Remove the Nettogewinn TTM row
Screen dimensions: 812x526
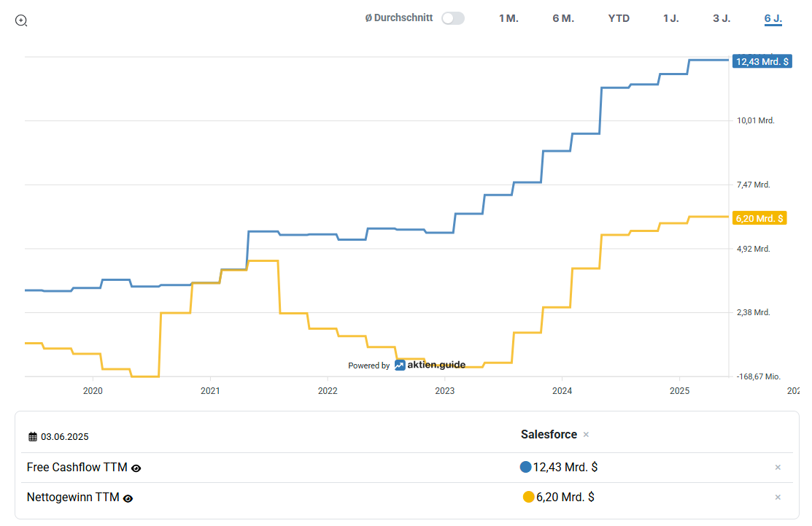tap(778, 498)
